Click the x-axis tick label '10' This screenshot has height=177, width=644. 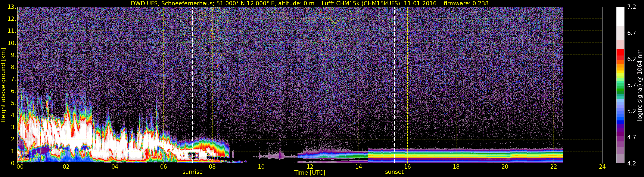coord(261,167)
